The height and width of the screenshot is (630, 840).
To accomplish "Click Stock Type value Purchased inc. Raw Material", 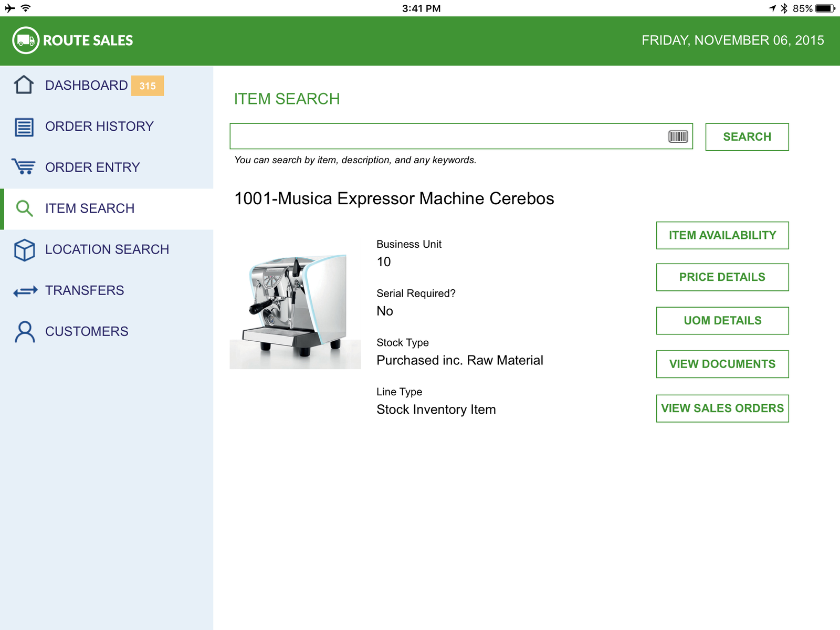I will click(x=460, y=361).
